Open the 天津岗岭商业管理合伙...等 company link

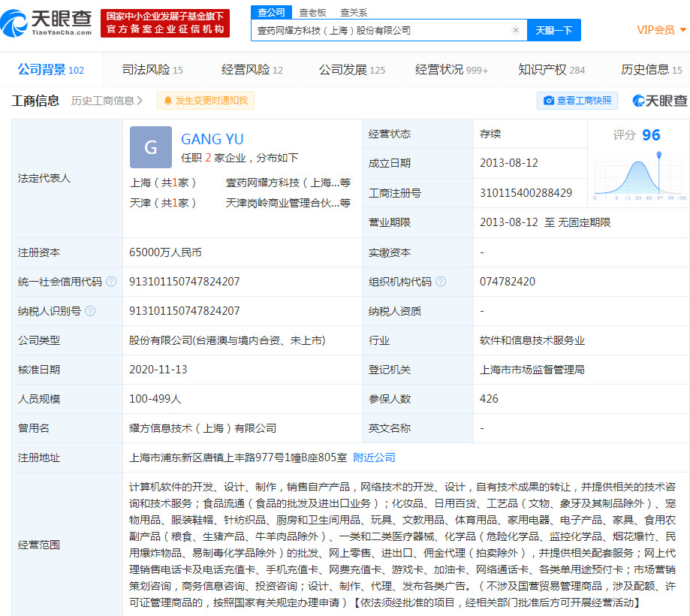click(288, 203)
